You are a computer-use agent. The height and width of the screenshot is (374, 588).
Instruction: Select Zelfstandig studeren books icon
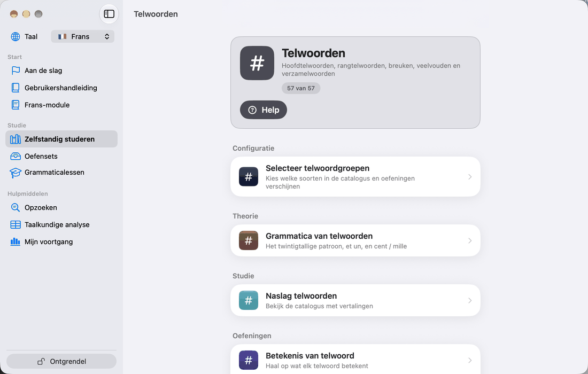pyautogui.click(x=16, y=139)
